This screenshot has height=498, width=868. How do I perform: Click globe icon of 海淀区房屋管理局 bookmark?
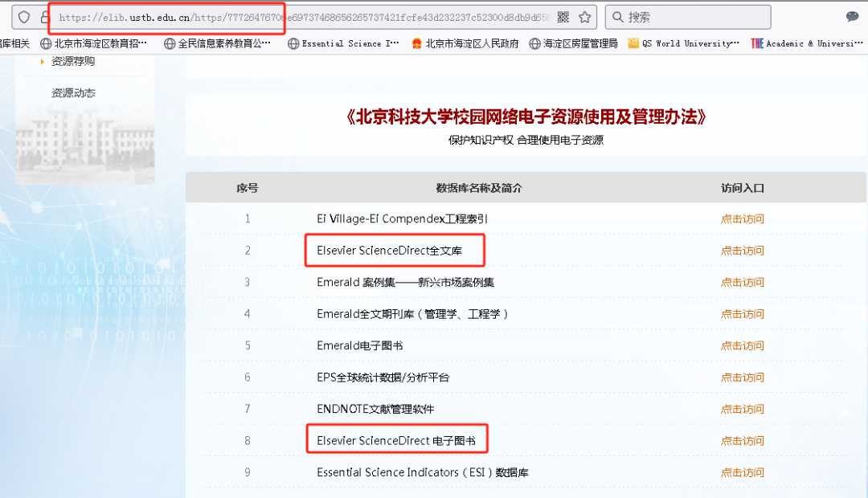pos(534,43)
